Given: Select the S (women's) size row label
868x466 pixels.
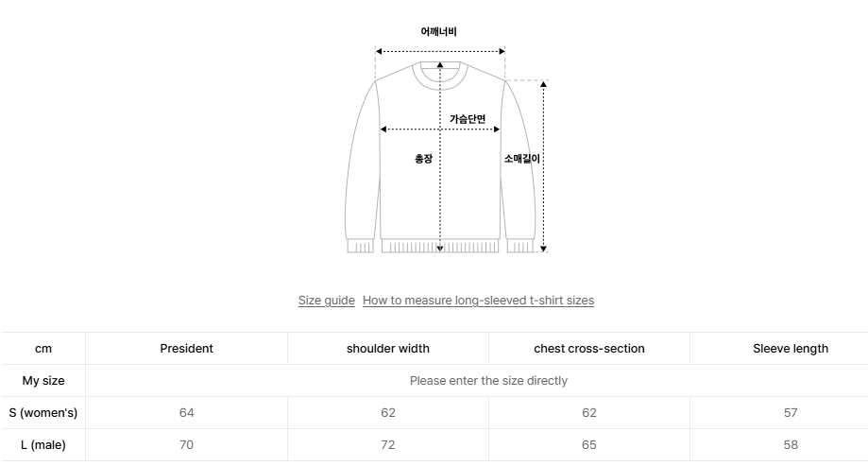Looking at the screenshot, I should [43, 413].
